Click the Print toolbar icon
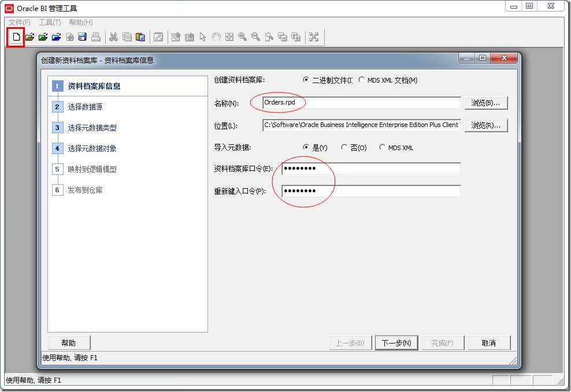This screenshot has width=571, height=392. (x=96, y=37)
